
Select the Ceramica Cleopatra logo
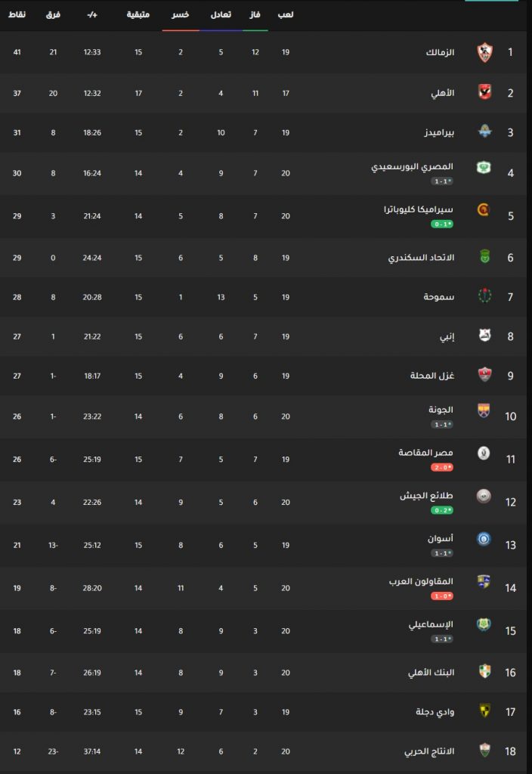tap(484, 210)
